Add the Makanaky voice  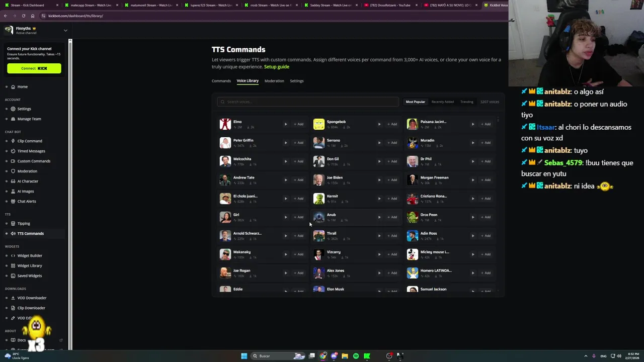point(298,254)
